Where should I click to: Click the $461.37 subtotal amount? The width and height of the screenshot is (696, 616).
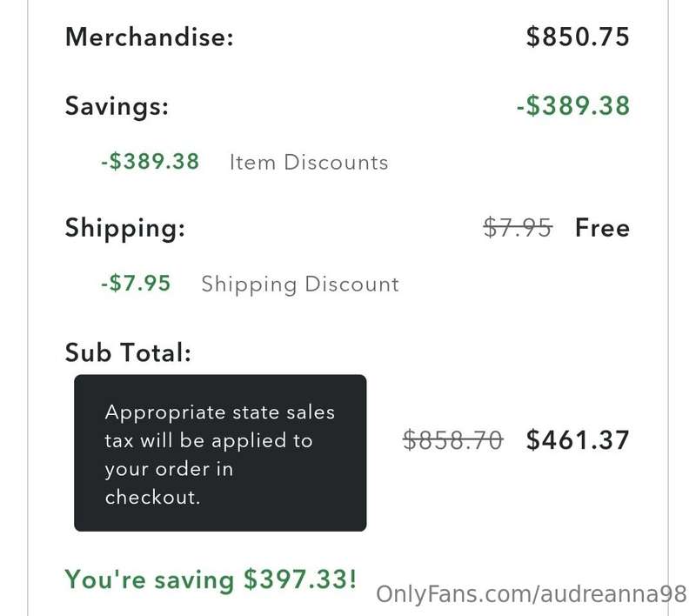[578, 440]
